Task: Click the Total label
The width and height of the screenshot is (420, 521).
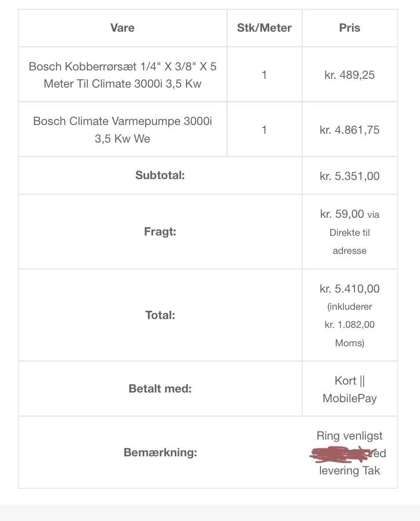Action: (160, 315)
